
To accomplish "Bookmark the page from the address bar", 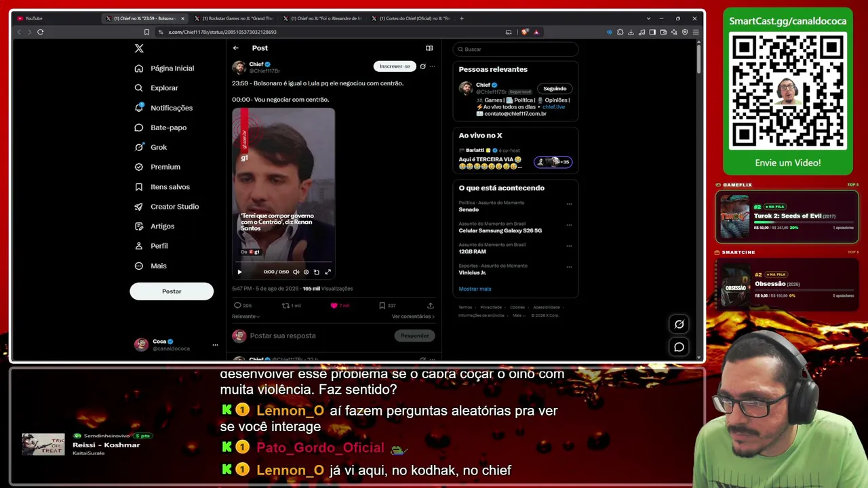I will point(146,32).
